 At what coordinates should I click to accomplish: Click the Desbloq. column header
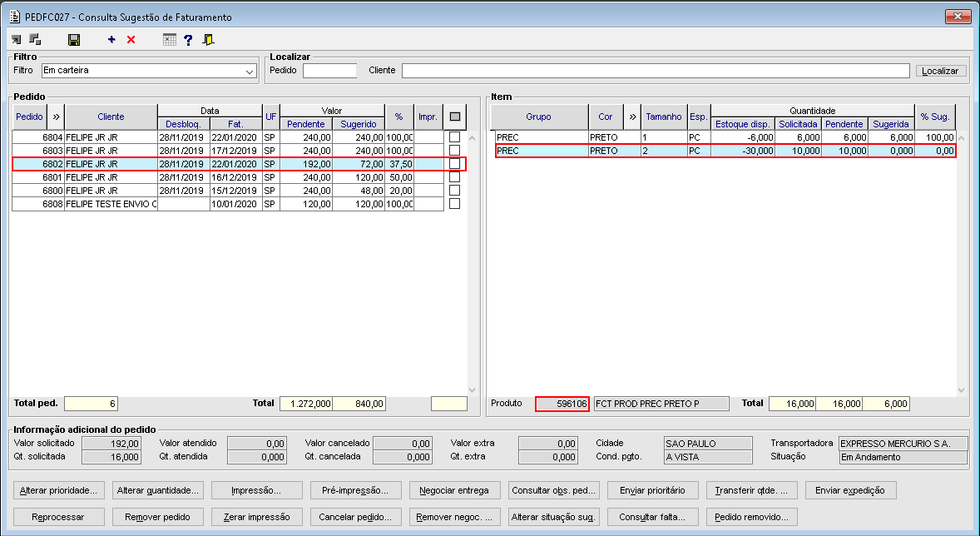click(183, 124)
